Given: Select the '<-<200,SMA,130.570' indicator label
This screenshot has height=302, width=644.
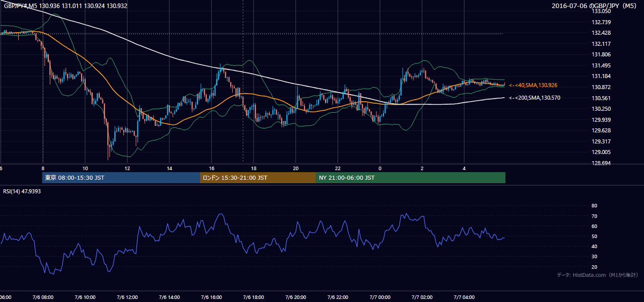Looking at the screenshot, I should click(x=535, y=98).
